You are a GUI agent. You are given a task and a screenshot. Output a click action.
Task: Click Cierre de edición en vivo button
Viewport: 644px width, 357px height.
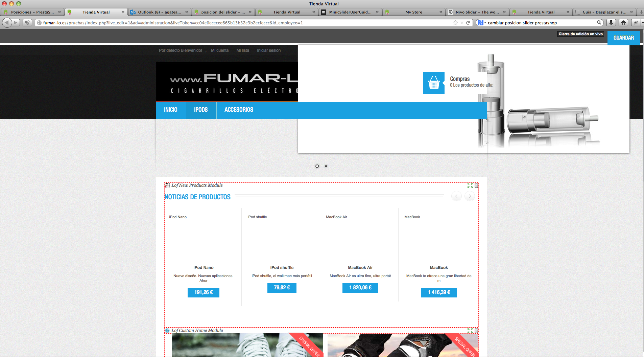[x=580, y=34]
